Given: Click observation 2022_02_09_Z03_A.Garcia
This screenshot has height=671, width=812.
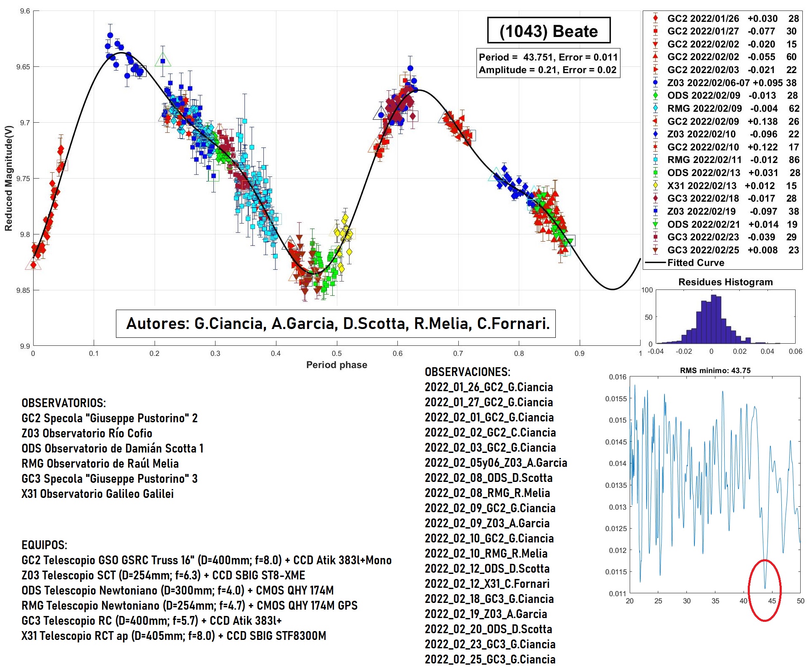Looking at the screenshot, I should (487, 524).
